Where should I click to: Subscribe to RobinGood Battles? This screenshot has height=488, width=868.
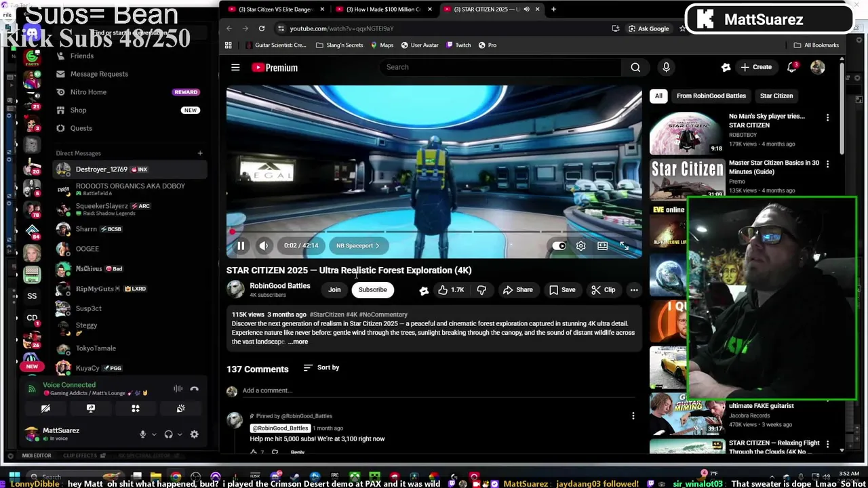(372, 289)
